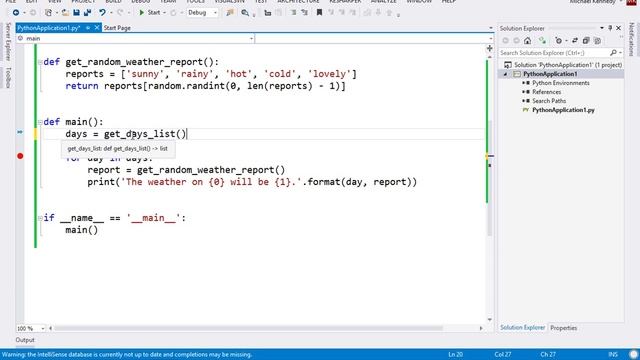Click the Collapse All icon in Solution Explorer
This screenshot has width=640, height=360.
pos(586,40)
